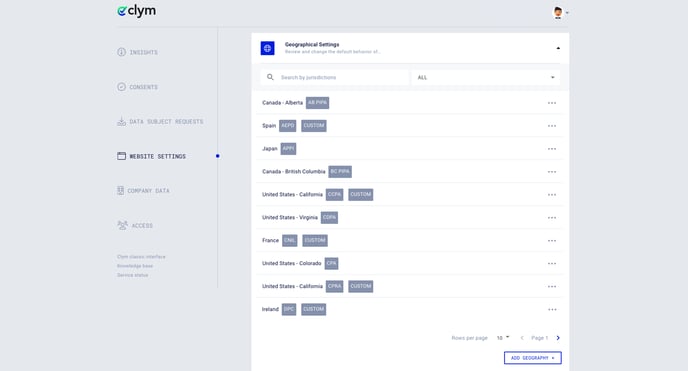The height and width of the screenshot is (371, 688).
Task: Click the Page 1 indicator text
Action: pos(540,338)
